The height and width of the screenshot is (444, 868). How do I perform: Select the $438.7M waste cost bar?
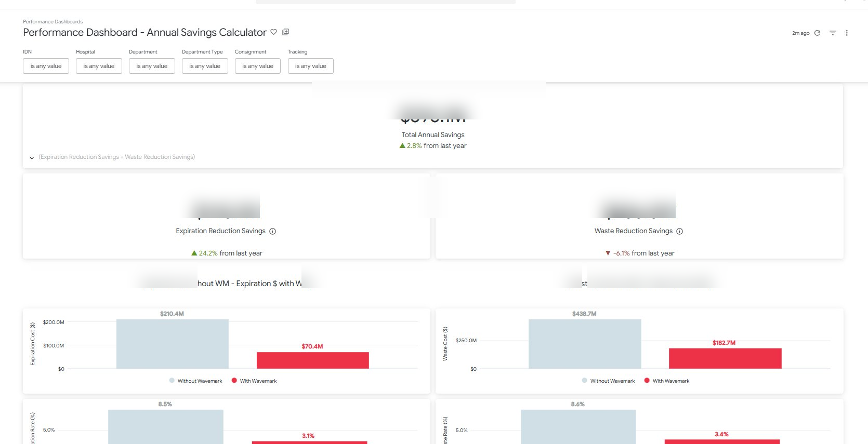pos(585,344)
